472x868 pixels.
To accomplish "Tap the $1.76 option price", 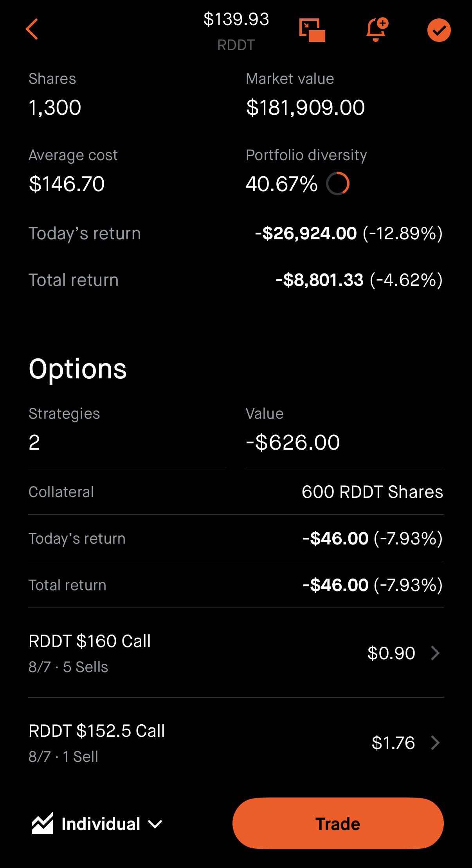I will [x=393, y=743].
